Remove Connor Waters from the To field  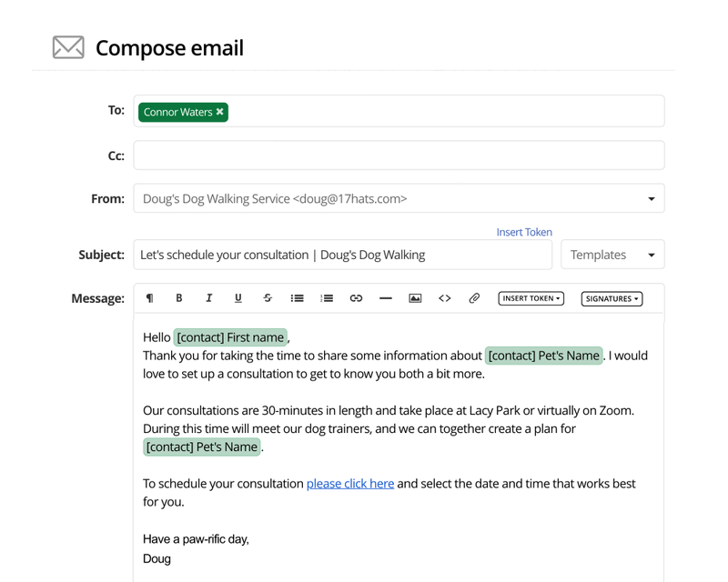pos(219,113)
